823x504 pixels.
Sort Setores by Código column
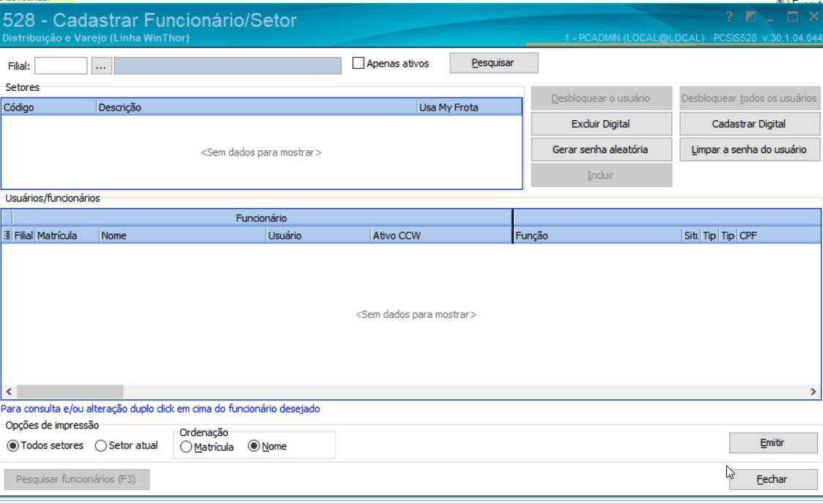tap(49, 107)
